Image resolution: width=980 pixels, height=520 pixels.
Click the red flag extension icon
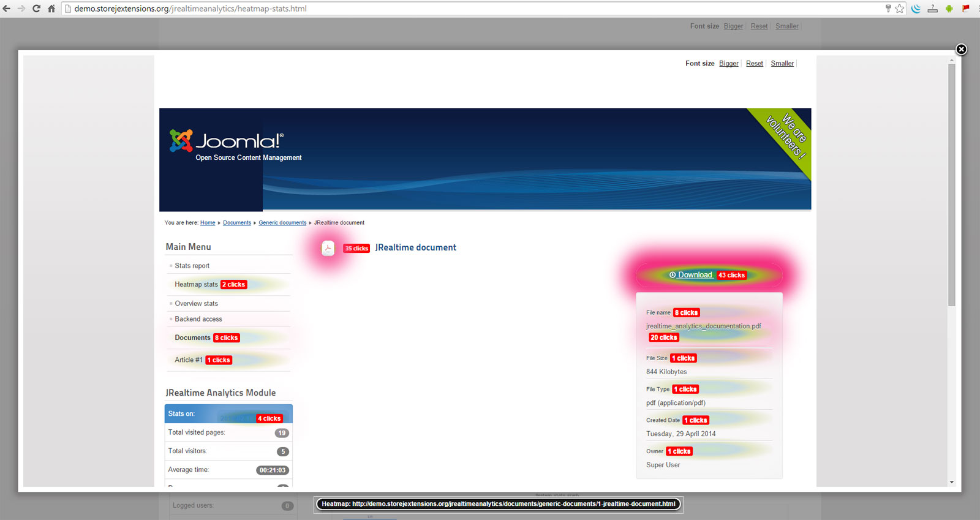(x=966, y=8)
